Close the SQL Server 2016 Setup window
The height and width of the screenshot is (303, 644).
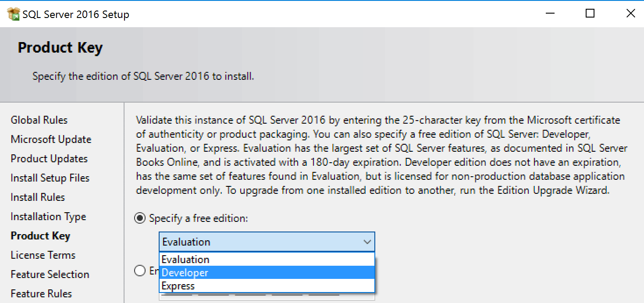point(630,14)
